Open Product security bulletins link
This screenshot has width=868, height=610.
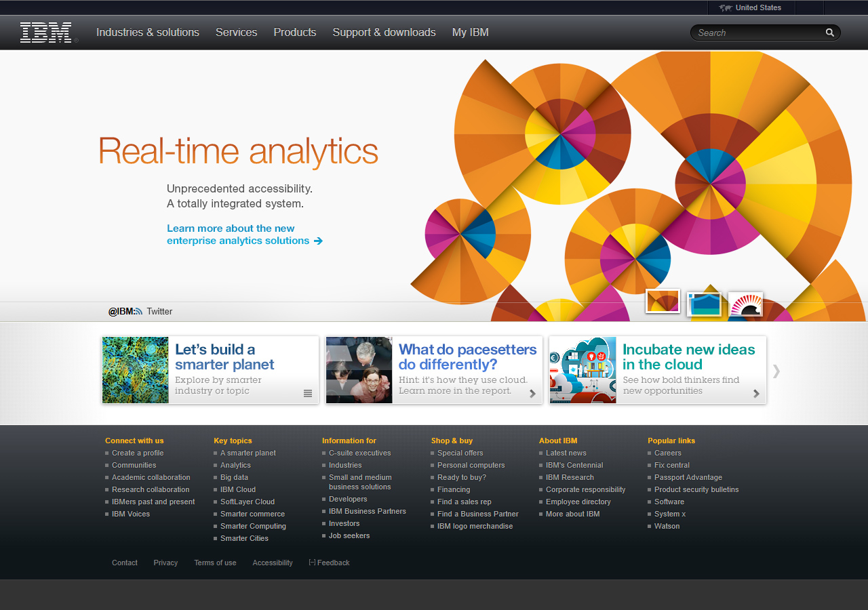696,489
